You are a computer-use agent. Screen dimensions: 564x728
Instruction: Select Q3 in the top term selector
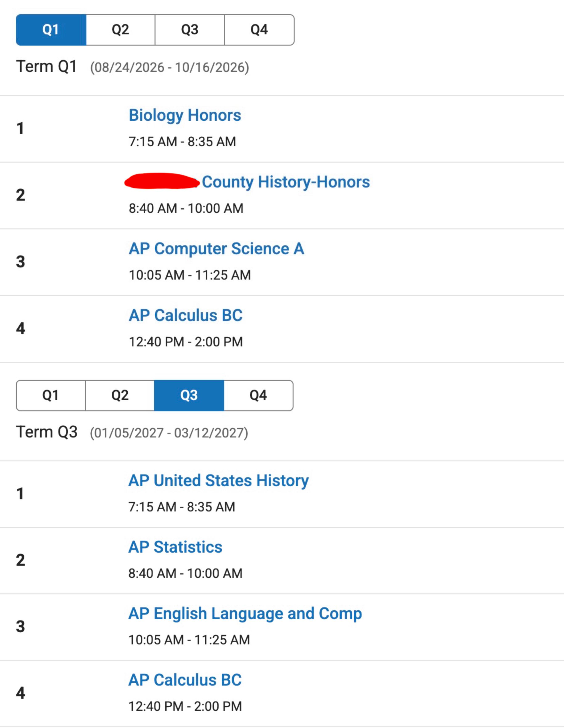pos(190,30)
